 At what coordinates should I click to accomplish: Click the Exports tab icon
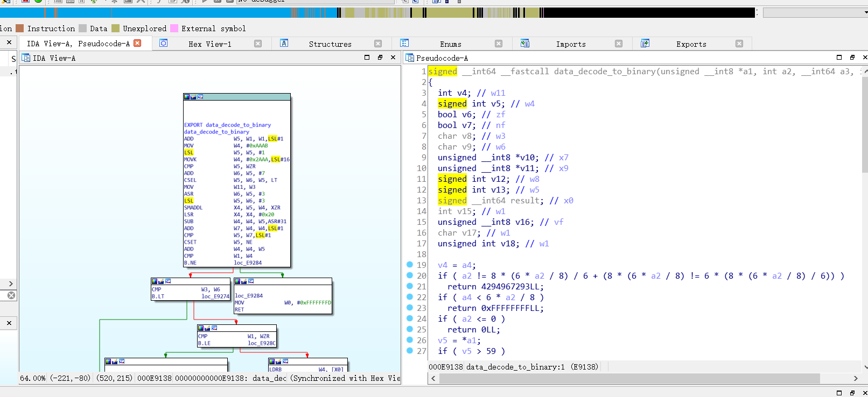645,44
